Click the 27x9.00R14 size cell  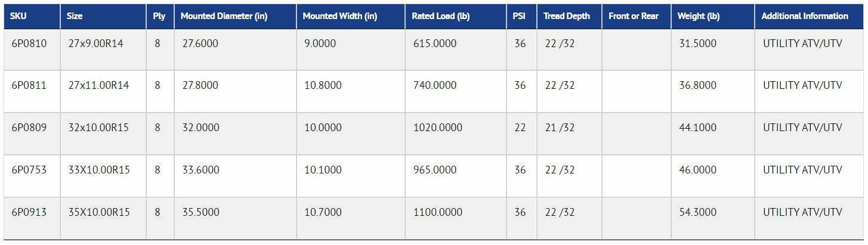[96, 44]
